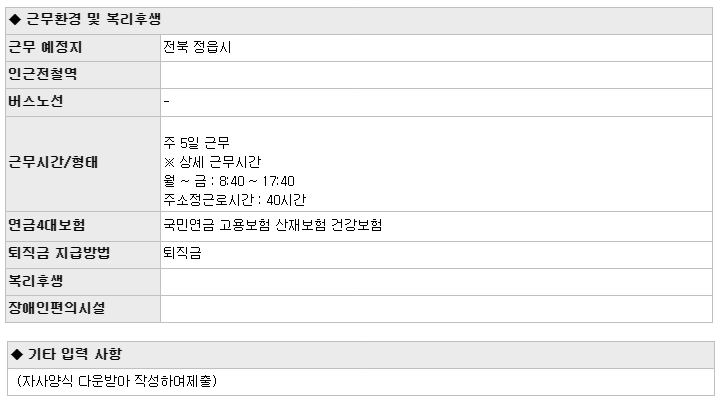Select the 연금4대보험 label cell

coord(83,226)
